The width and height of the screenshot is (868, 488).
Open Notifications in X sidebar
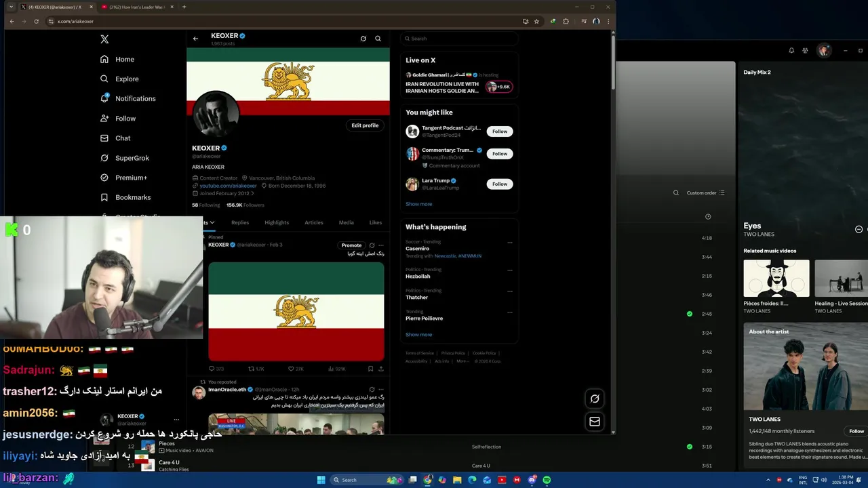click(x=128, y=98)
